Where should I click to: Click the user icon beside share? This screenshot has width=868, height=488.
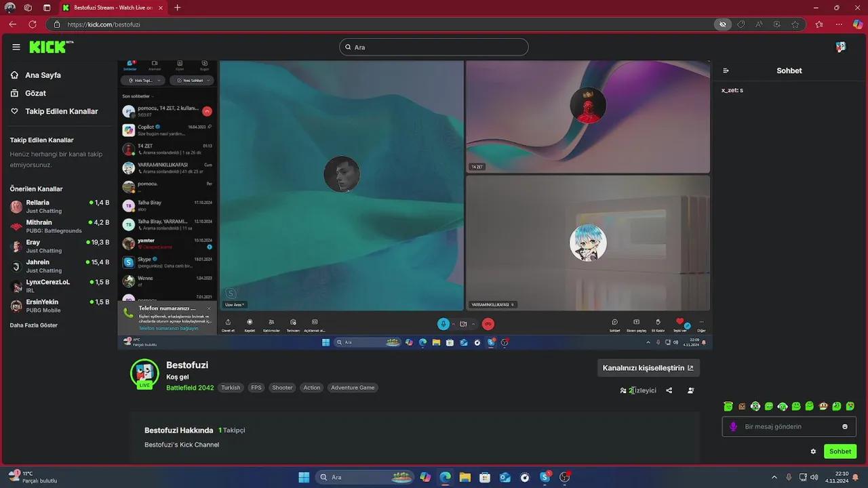click(x=691, y=390)
